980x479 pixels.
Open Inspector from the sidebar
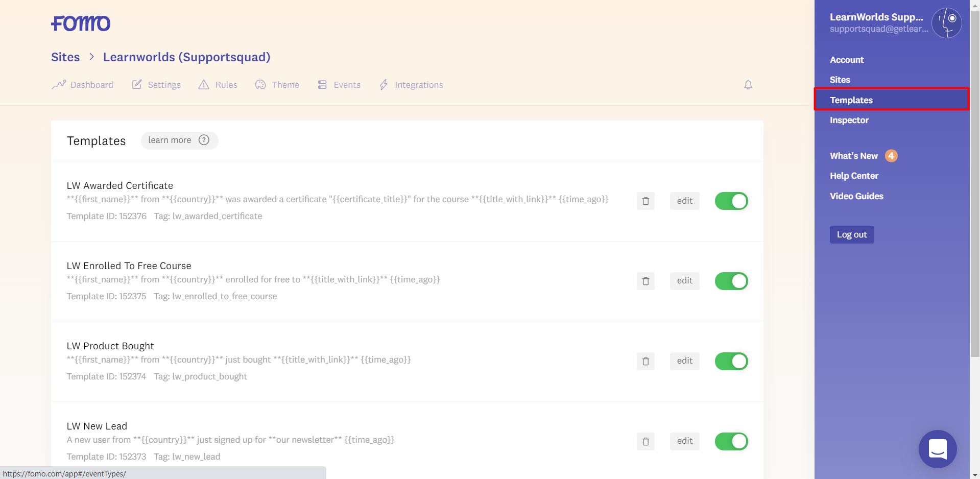click(x=849, y=120)
